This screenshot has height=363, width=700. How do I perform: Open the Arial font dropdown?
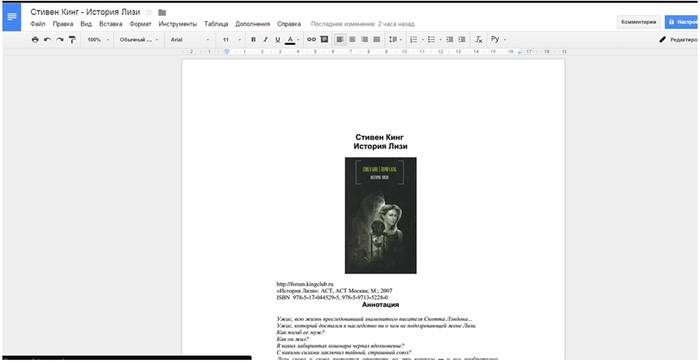click(x=190, y=40)
